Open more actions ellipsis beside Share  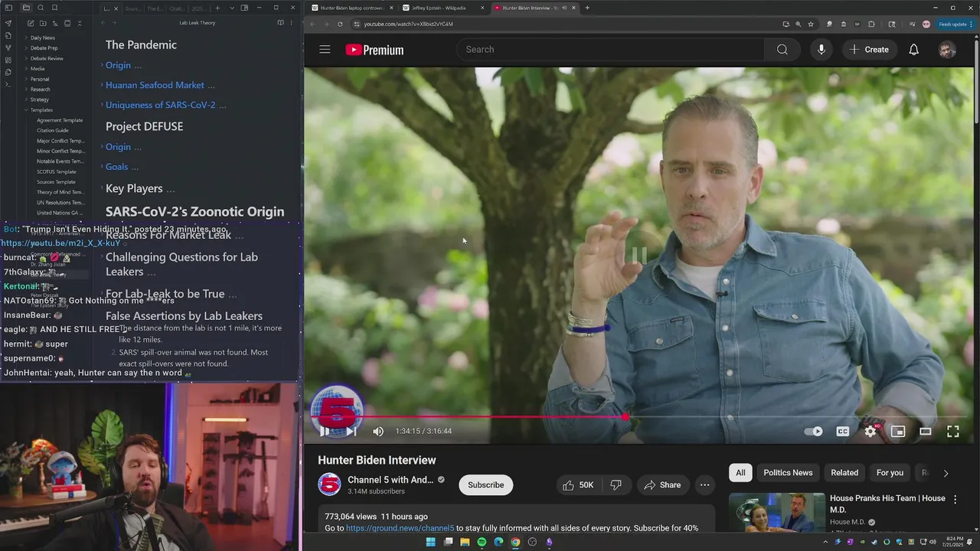[x=704, y=485]
